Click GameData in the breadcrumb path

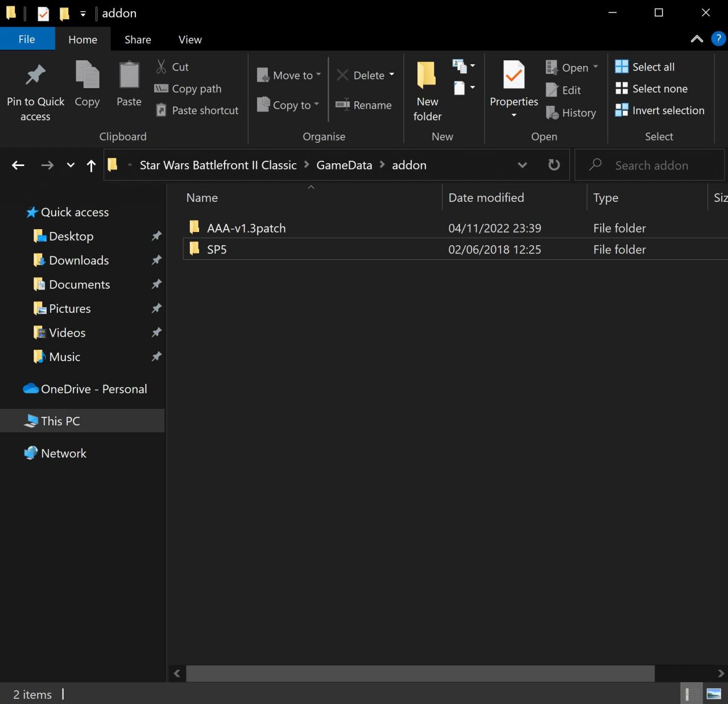[x=344, y=165]
